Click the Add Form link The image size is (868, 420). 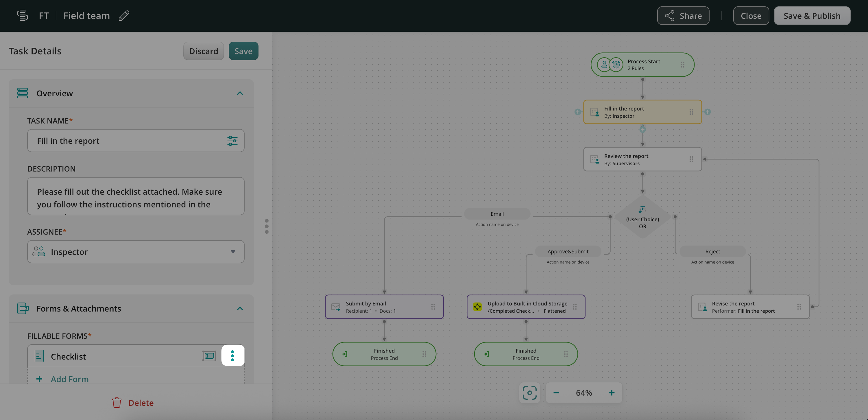[x=69, y=379]
